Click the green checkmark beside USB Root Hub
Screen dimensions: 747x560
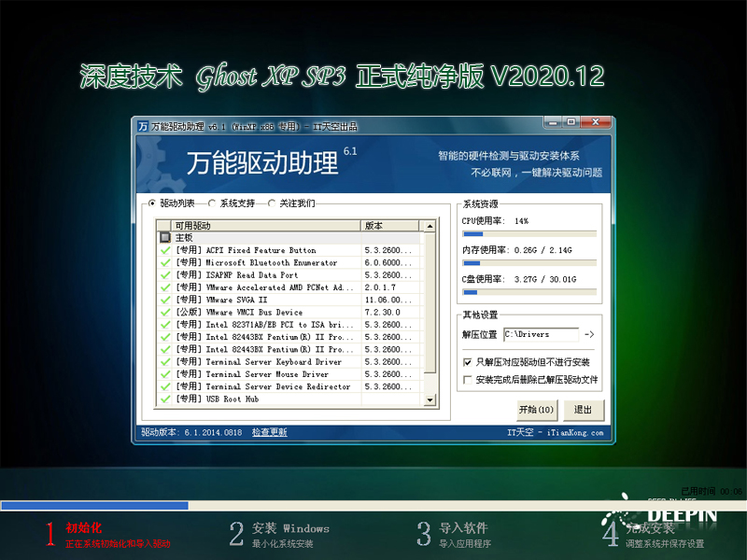[x=166, y=399]
